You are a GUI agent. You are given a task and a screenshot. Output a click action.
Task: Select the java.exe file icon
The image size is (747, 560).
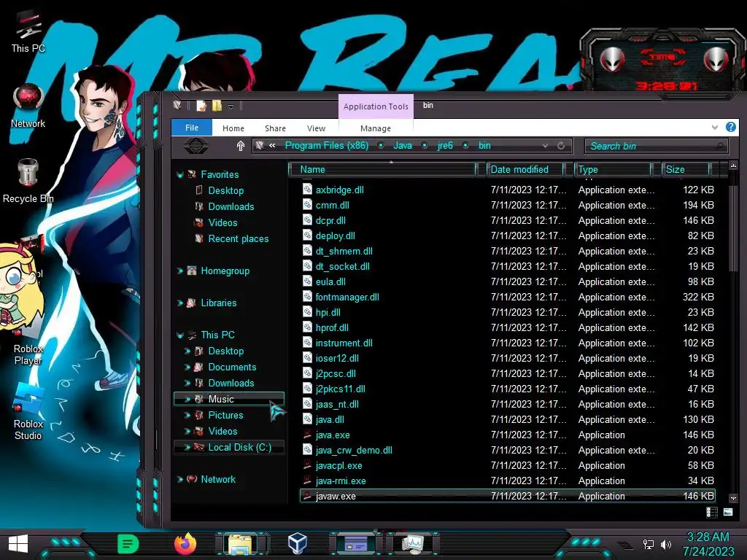pyautogui.click(x=308, y=435)
